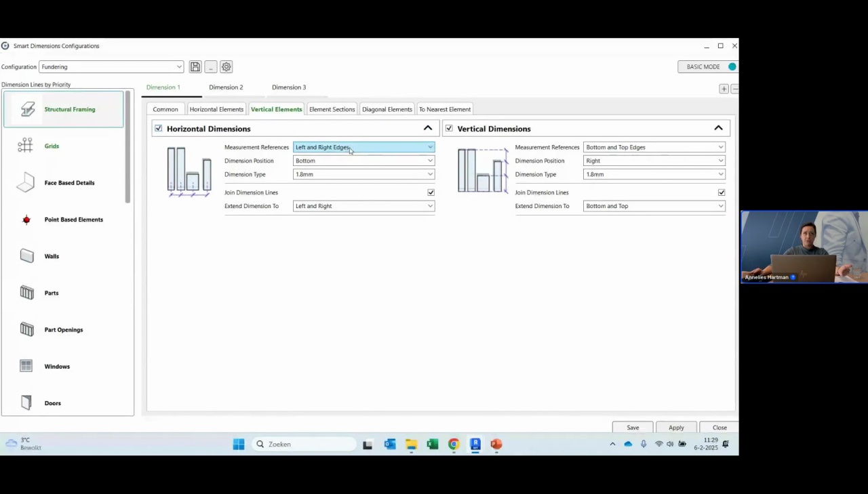Switch to the Dimension 1 tab
The height and width of the screenshot is (494, 868).
coord(163,87)
